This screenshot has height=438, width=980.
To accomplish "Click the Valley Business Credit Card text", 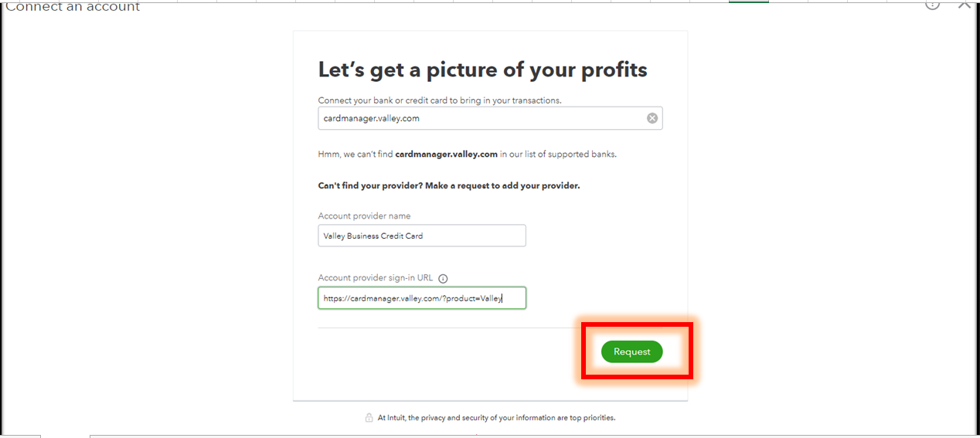I will [x=373, y=236].
